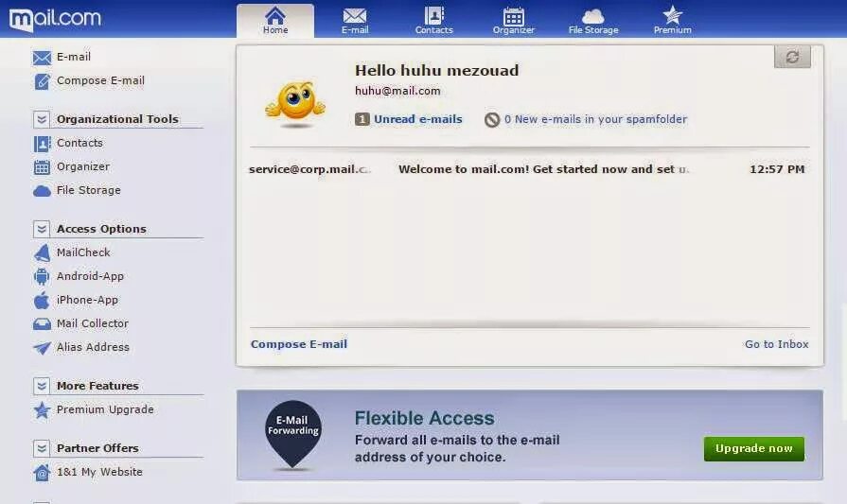Viewport: 847px width, 504px height.
Task: Click the E-Mail Forwarding pin graphic
Action: click(293, 435)
